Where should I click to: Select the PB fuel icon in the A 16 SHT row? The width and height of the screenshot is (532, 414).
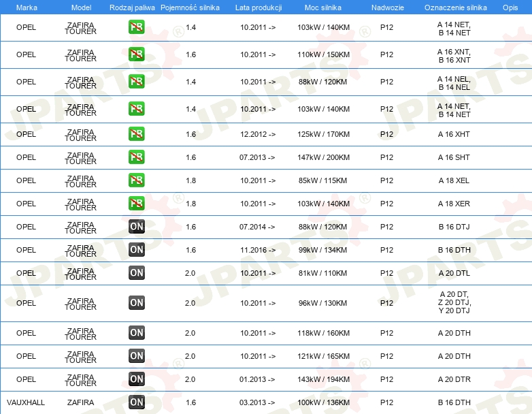tap(136, 157)
